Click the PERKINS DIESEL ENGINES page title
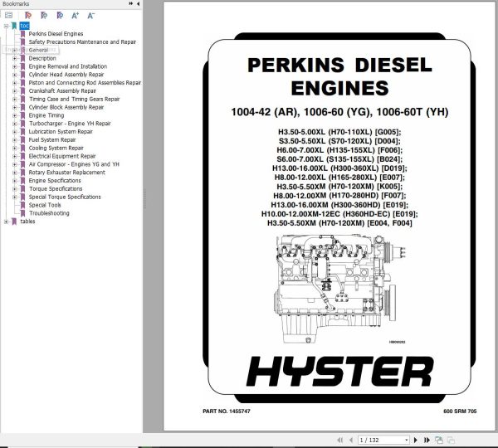 coord(339,76)
